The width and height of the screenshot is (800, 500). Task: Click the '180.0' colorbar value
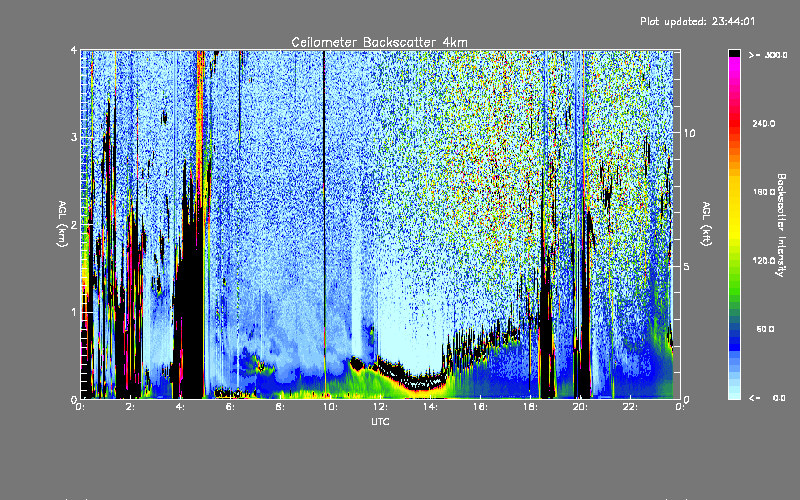point(764,192)
